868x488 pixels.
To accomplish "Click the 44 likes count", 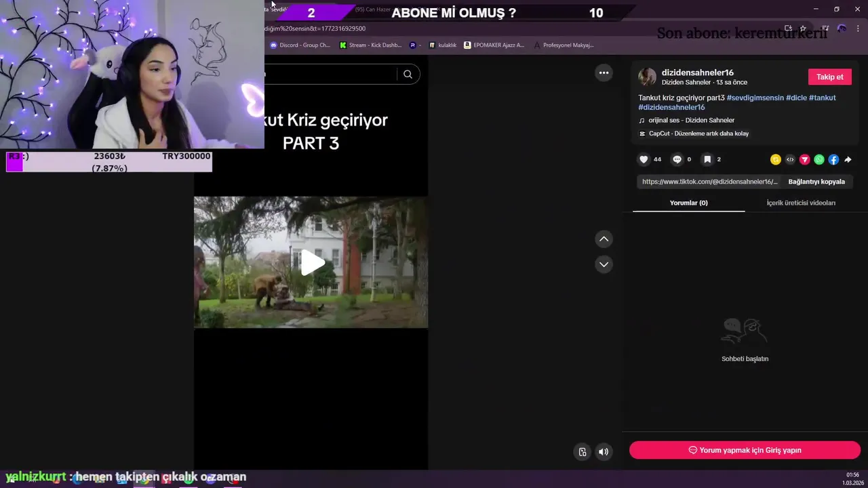I will (657, 159).
